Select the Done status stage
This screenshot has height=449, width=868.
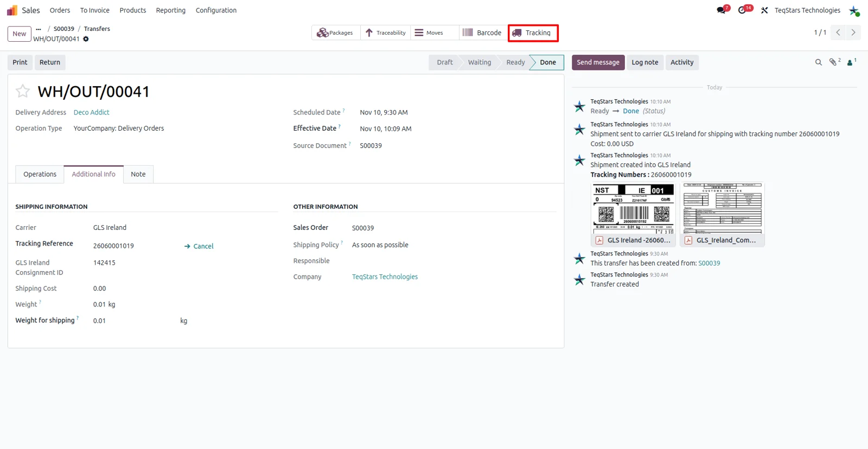[548, 62]
